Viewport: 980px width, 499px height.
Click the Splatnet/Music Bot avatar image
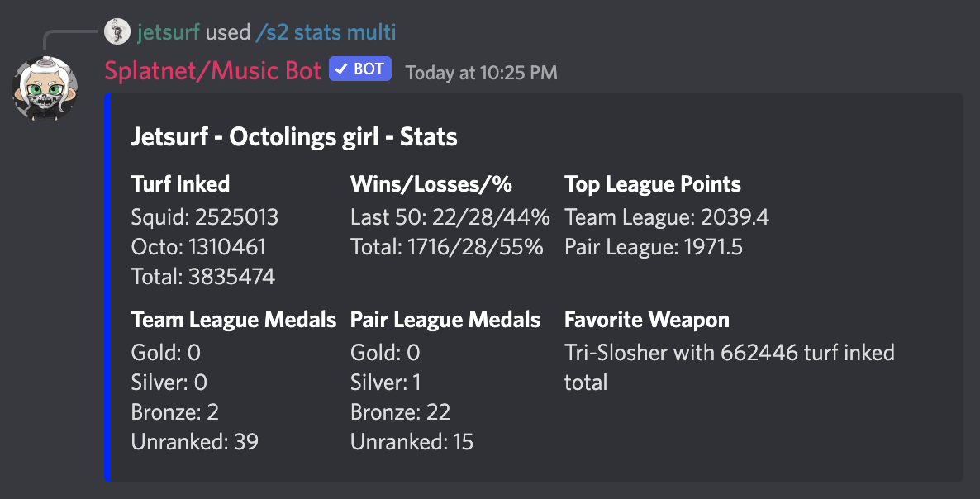click(45, 88)
